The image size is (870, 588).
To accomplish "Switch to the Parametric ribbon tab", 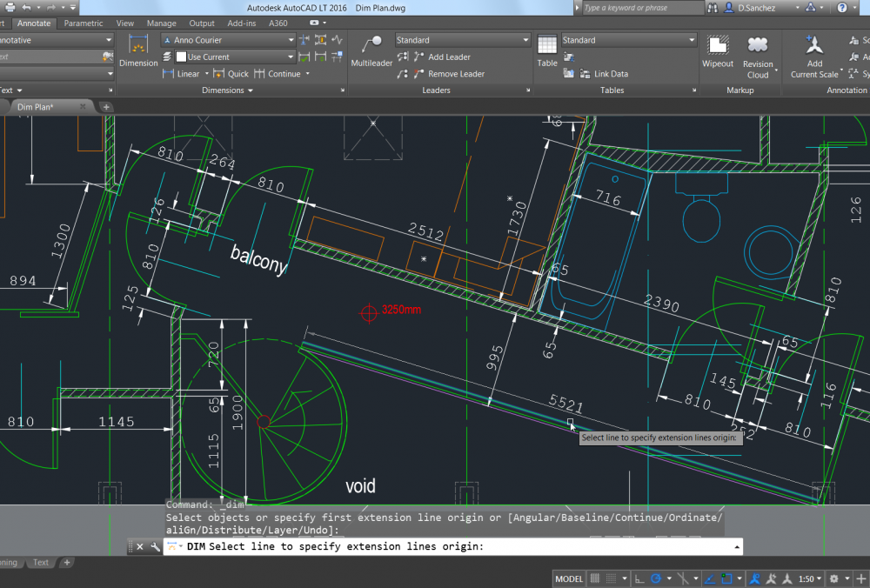I will (x=84, y=23).
